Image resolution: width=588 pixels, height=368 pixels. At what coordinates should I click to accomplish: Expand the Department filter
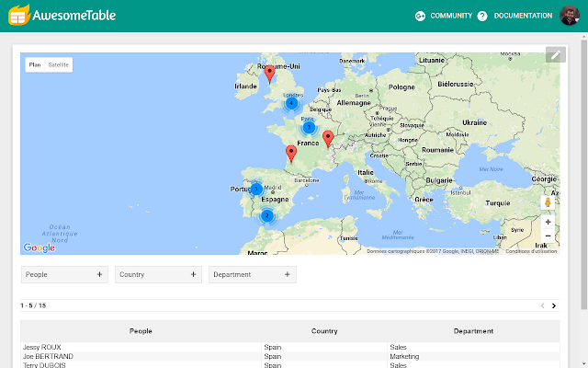(253, 274)
